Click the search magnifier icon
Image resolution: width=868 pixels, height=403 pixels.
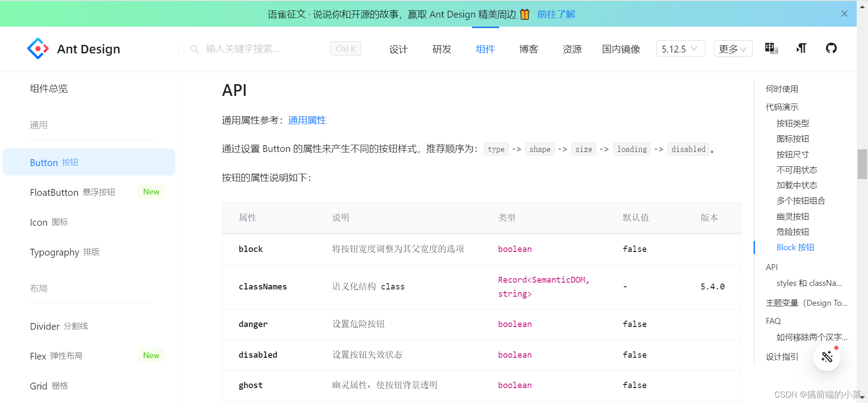coord(194,49)
